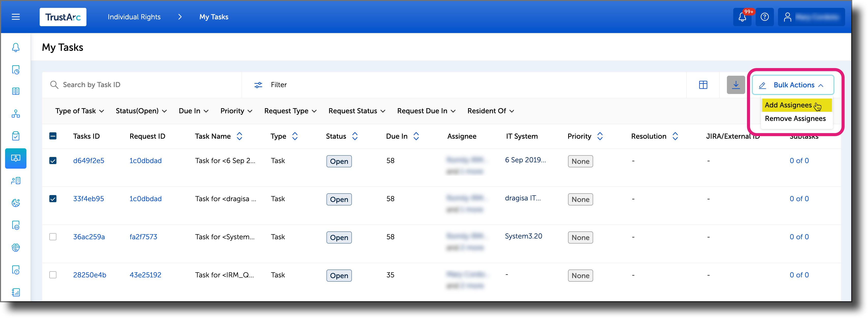Select the clipboard checklist icon in sidebar
The width and height of the screenshot is (868, 318).
(16, 136)
